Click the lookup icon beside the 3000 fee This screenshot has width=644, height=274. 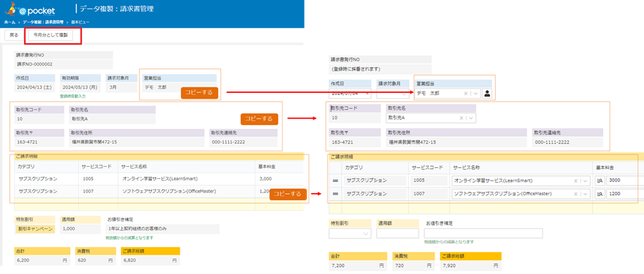click(600, 180)
